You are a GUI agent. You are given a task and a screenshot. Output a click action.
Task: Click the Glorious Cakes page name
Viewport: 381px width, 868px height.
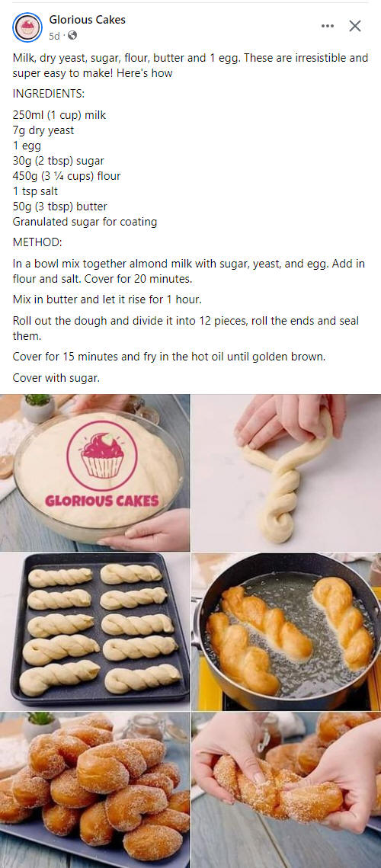click(x=87, y=20)
